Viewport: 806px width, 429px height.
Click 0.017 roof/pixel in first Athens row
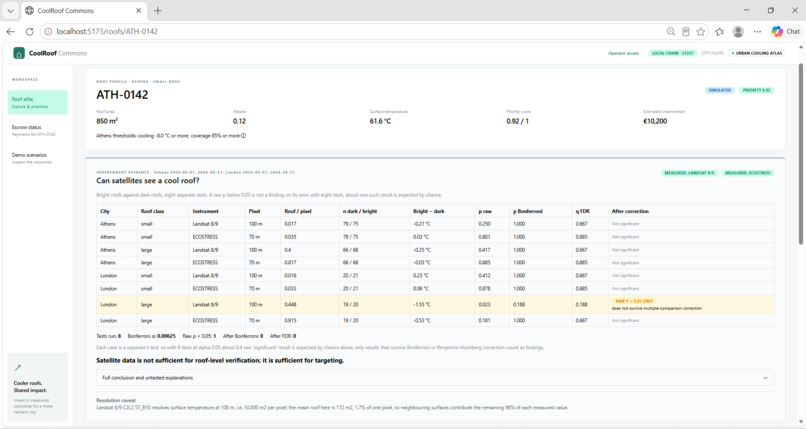click(x=290, y=224)
